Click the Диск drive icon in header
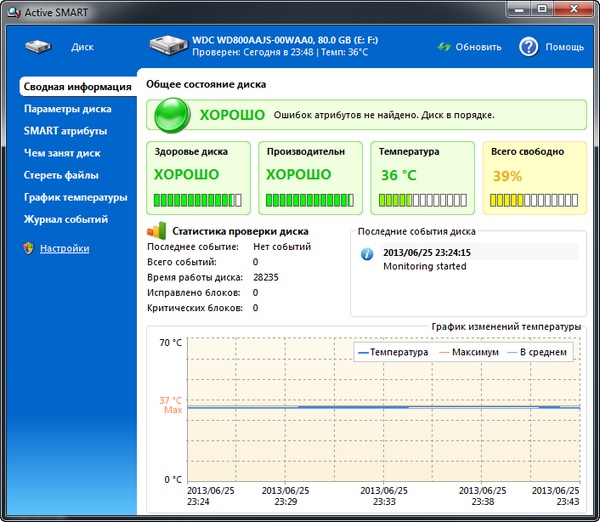Screen dimensions: 600x522 point(40,47)
